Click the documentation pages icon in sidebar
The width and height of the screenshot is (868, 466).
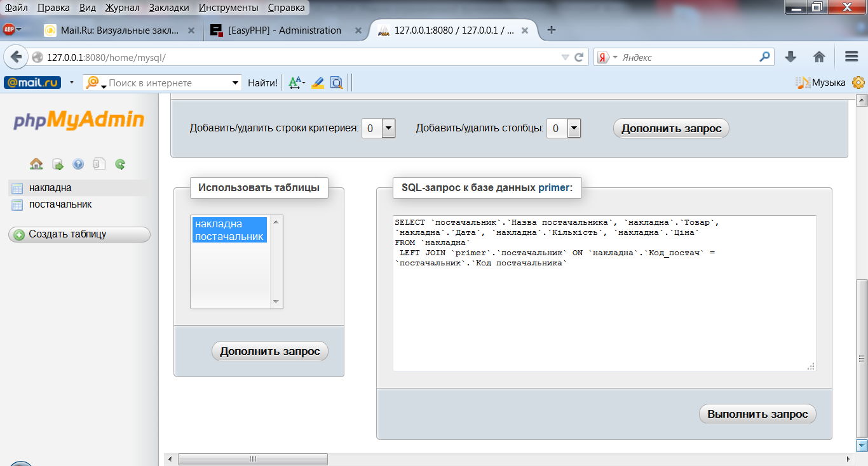pyautogui.click(x=98, y=164)
